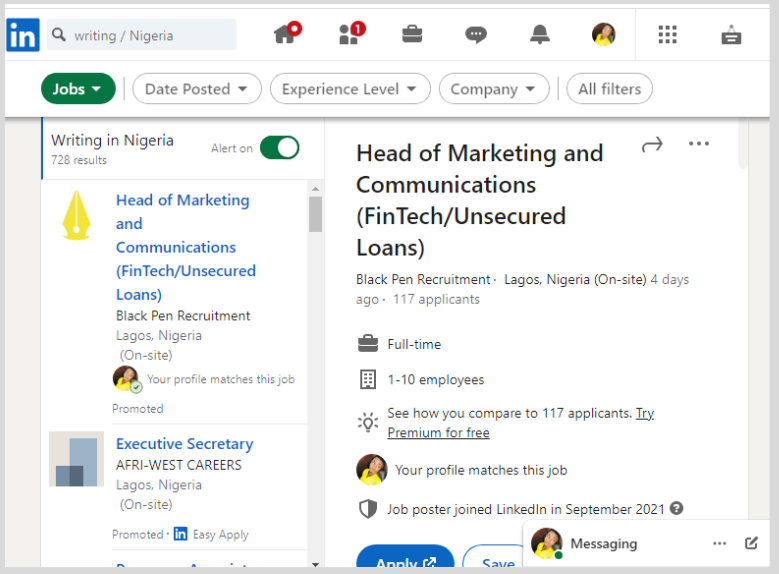Click the Black Pen Recruitment pen logo
The width and height of the screenshot is (779, 574).
pyautogui.click(x=76, y=215)
